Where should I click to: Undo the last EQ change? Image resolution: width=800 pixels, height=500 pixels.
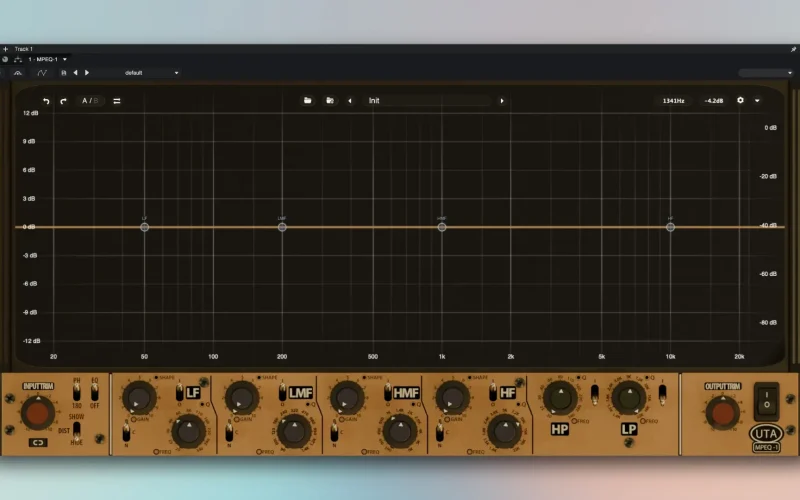(46, 101)
